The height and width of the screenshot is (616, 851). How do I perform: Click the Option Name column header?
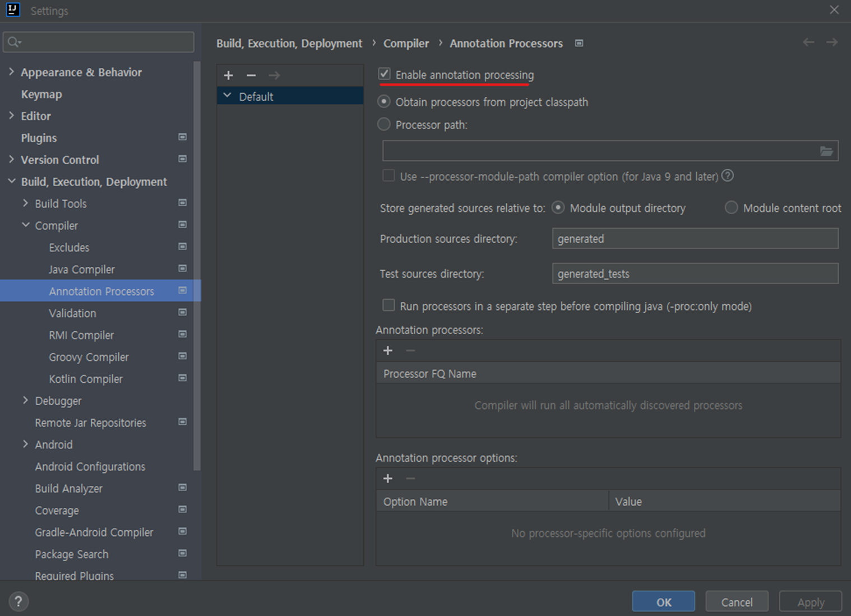click(492, 501)
